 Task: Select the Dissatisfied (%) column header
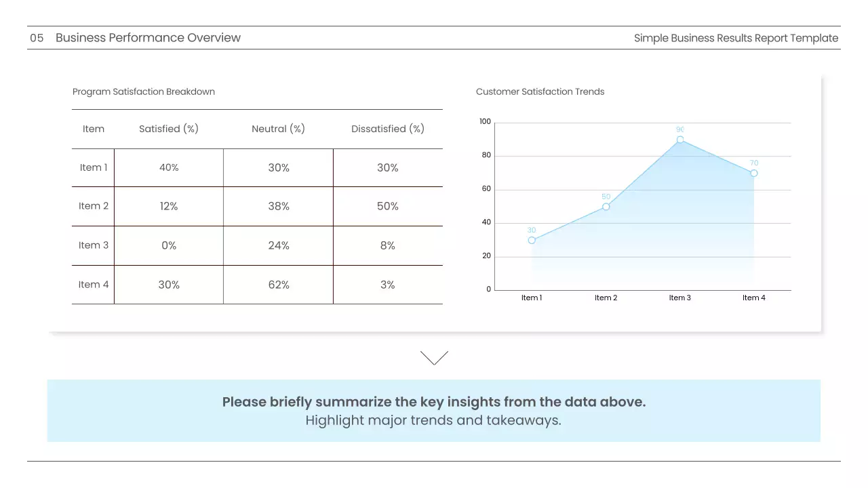tap(388, 129)
